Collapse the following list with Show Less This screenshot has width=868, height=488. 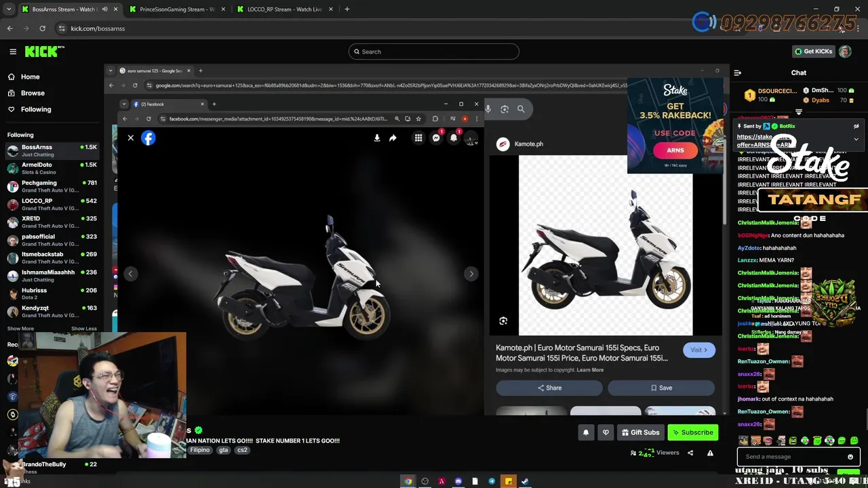tap(84, 329)
